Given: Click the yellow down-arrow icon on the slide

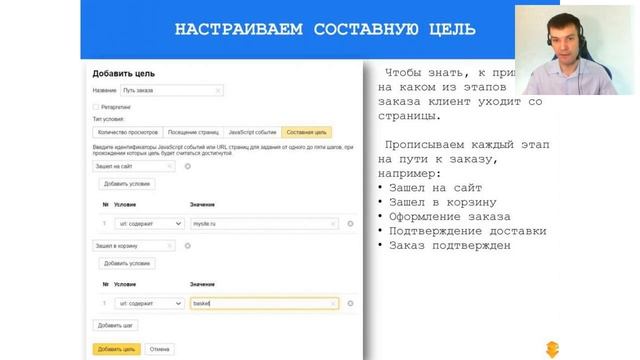Looking at the screenshot, I should 552,349.
